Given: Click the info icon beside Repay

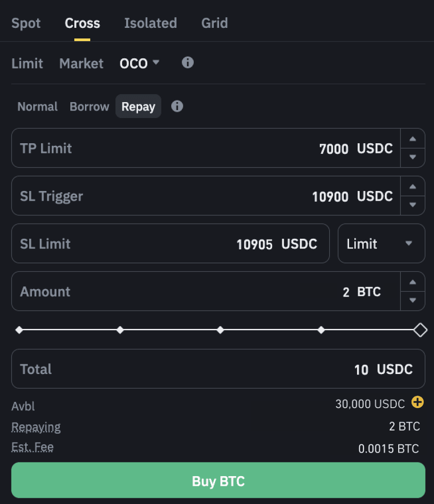Looking at the screenshot, I should point(177,107).
